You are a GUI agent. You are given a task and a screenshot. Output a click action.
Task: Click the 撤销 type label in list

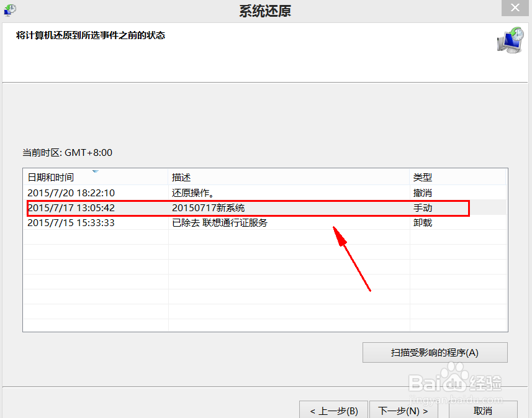click(422, 193)
